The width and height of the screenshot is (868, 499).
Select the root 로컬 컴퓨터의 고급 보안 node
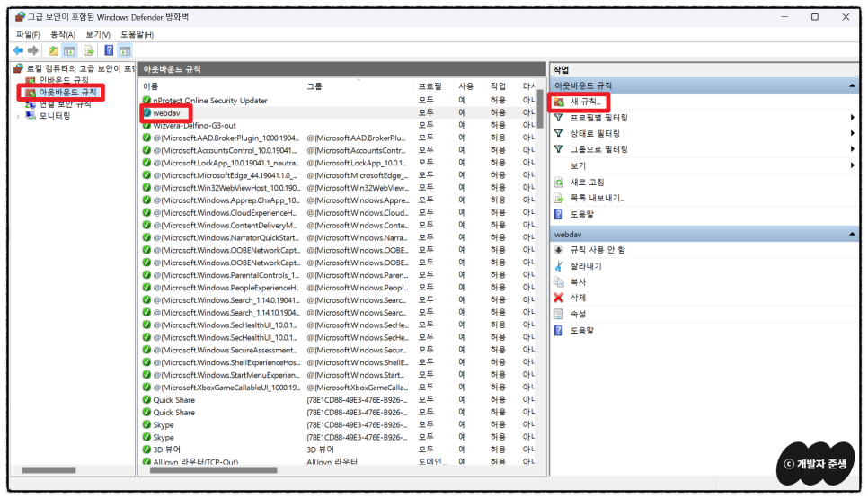coord(80,68)
